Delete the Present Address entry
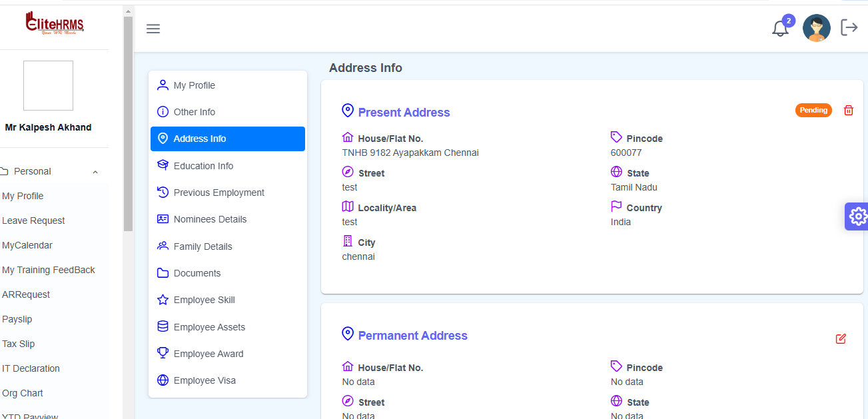Viewport: 868px width, 419px height. coord(848,111)
